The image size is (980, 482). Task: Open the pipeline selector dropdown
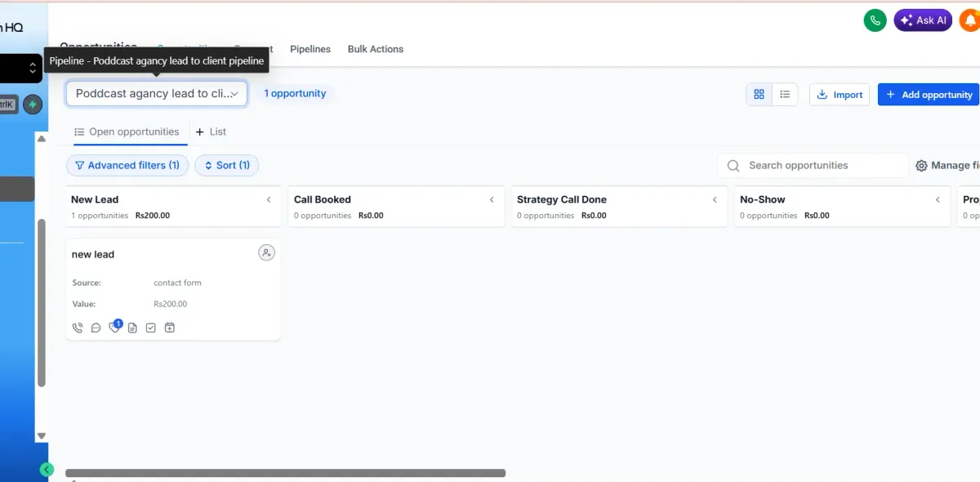pos(157,93)
